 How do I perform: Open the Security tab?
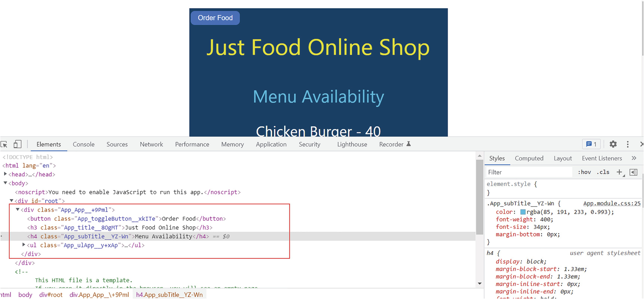(309, 144)
